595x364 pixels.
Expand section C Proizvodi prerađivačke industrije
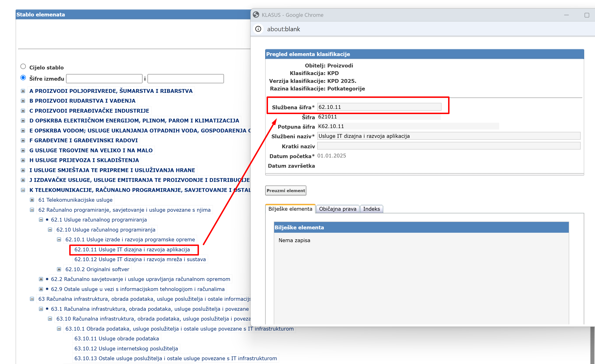[x=23, y=111]
